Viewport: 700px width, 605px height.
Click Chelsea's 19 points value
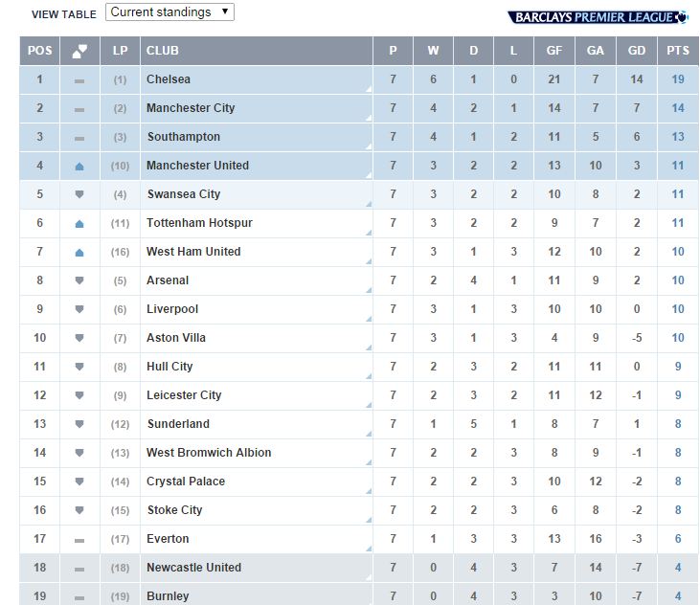(678, 79)
